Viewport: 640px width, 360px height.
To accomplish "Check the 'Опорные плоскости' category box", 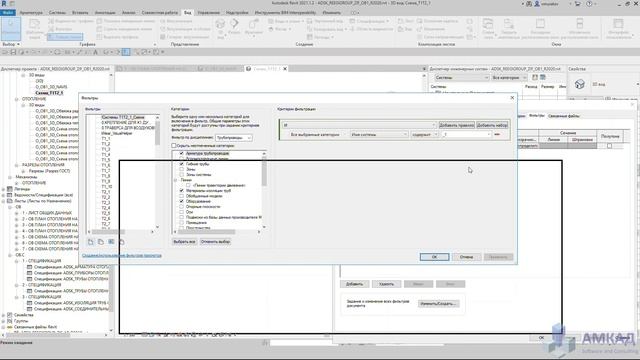I will coord(182,207).
